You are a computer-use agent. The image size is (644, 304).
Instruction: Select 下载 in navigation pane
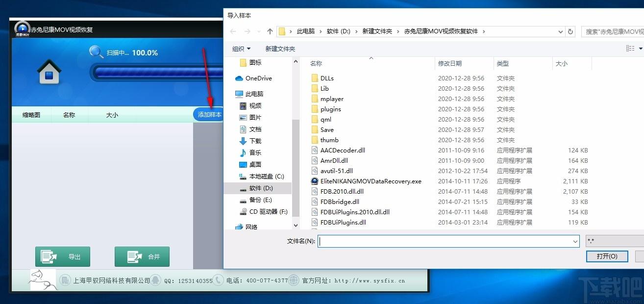point(251,141)
